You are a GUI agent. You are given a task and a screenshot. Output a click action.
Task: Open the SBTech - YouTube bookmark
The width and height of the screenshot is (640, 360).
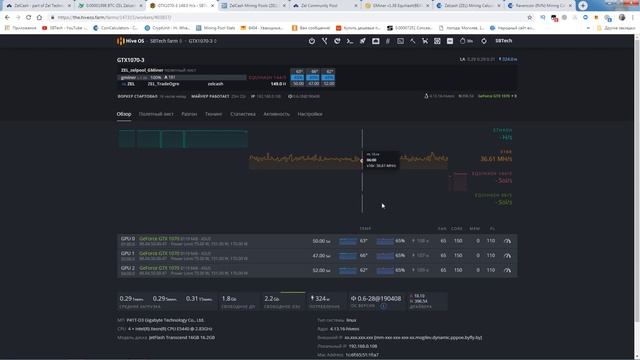pyautogui.click(x=64, y=28)
